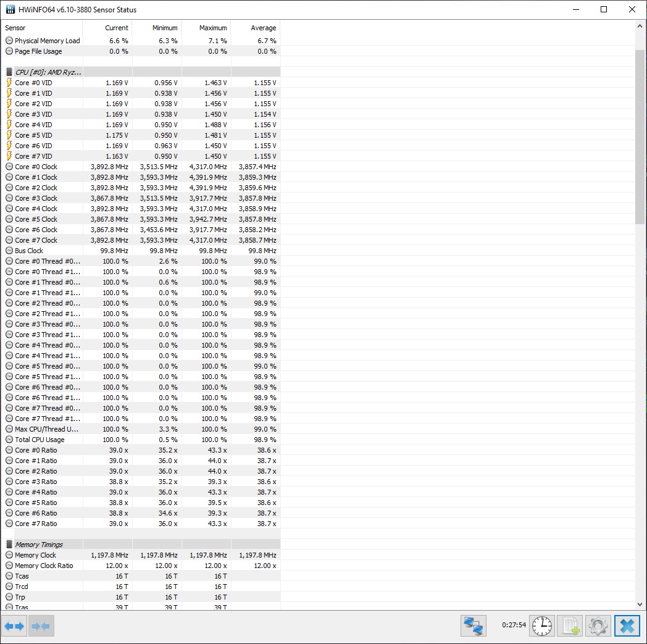Click the HWiNFO64 title bar app icon
The image size is (647, 644).
10,9
